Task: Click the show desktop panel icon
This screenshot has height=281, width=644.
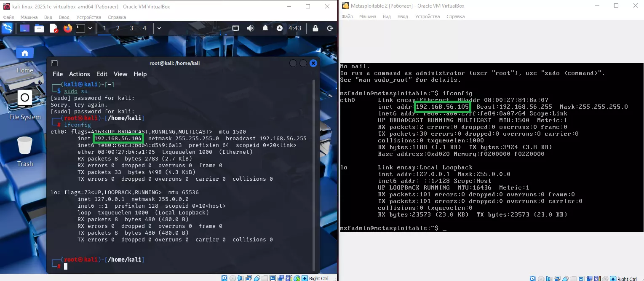Action: tap(25, 28)
